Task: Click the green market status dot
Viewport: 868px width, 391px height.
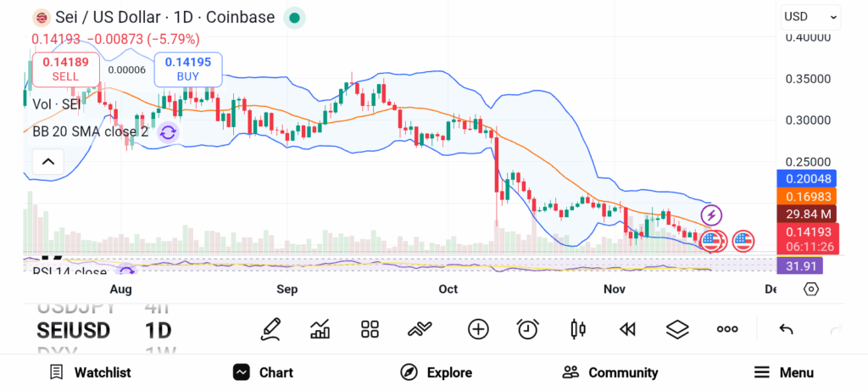Action: (x=294, y=17)
